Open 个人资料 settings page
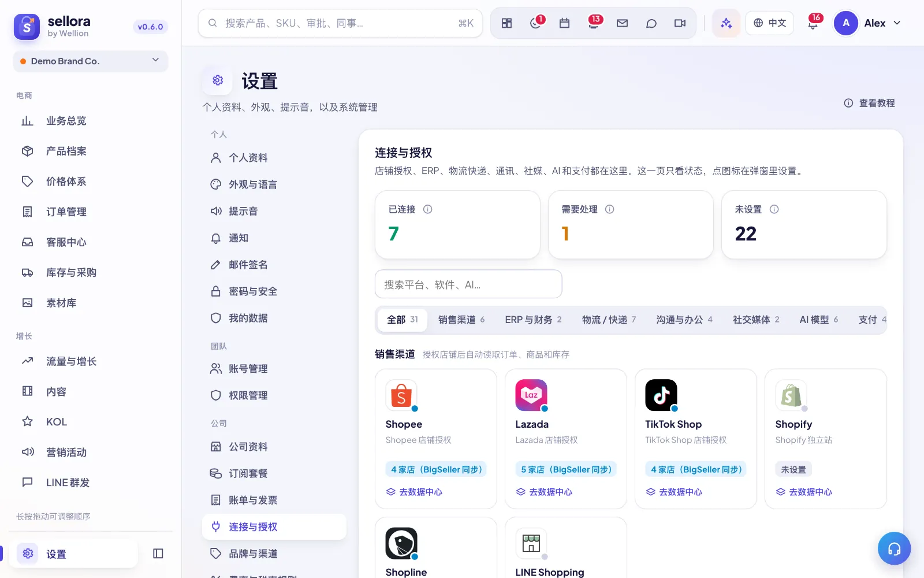The image size is (924, 578). point(274,158)
